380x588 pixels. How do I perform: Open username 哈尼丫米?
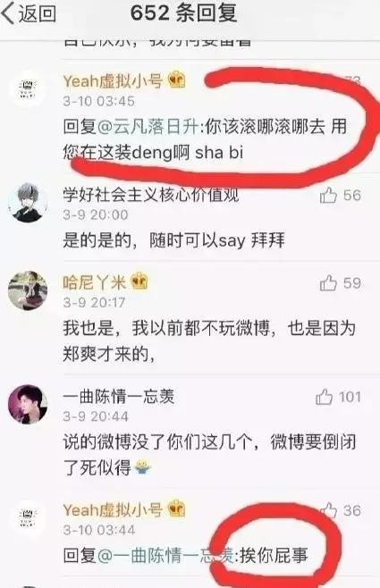[94, 282]
